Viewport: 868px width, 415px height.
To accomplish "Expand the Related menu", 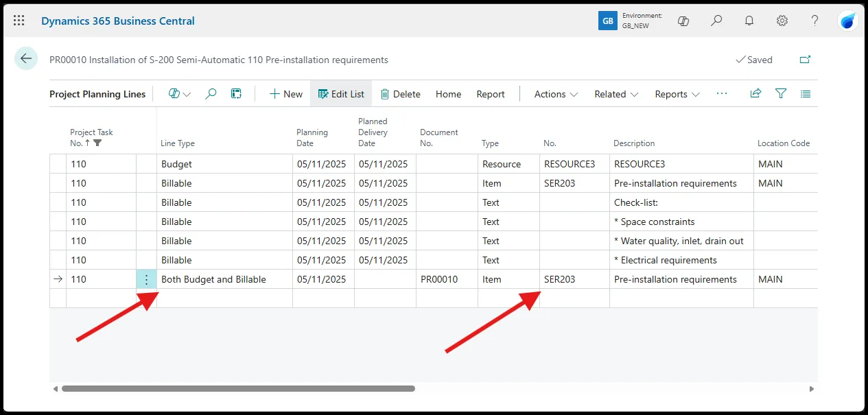I will coord(617,94).
